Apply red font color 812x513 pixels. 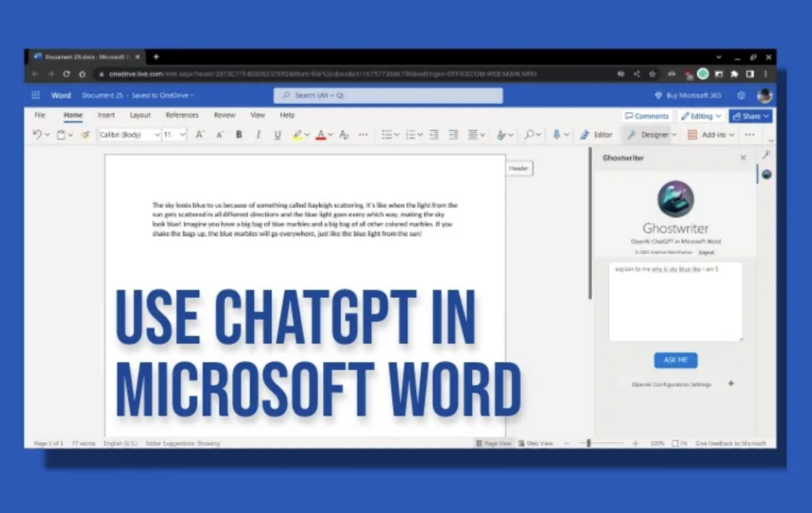pos(321,135)
